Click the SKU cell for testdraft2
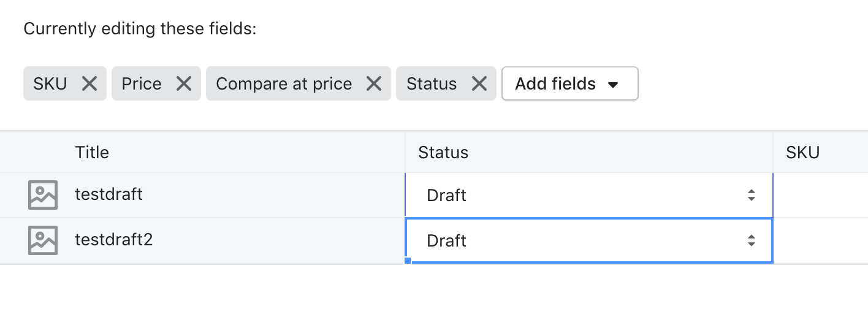 point(820,241)
